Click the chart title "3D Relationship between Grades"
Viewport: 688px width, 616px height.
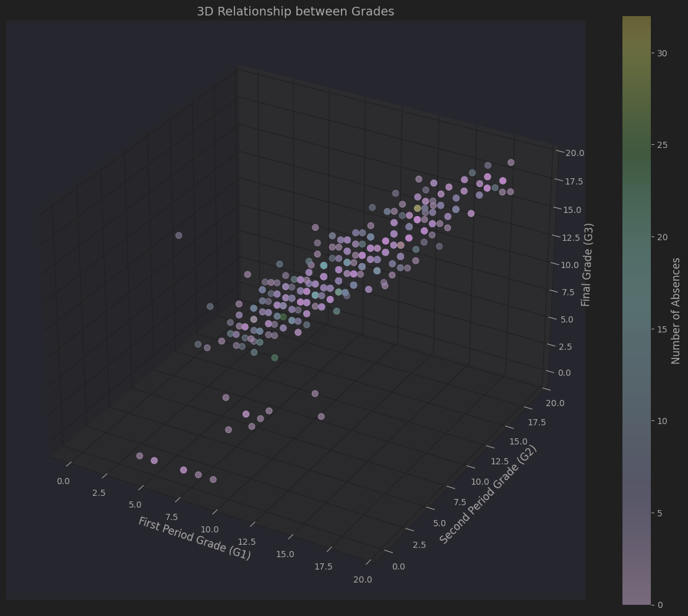click(295, 11)
